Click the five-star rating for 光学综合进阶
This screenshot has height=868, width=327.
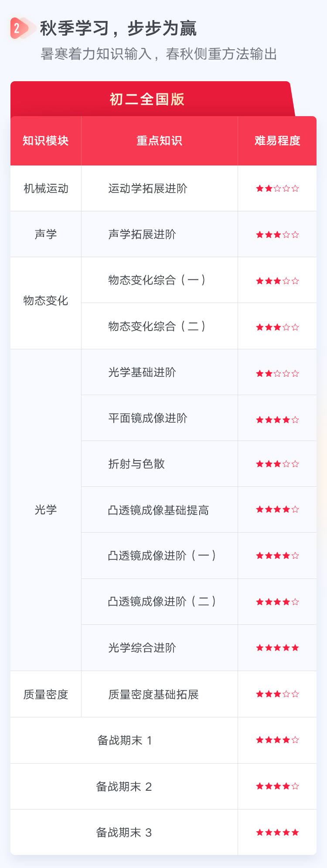(x=277, y=648)
